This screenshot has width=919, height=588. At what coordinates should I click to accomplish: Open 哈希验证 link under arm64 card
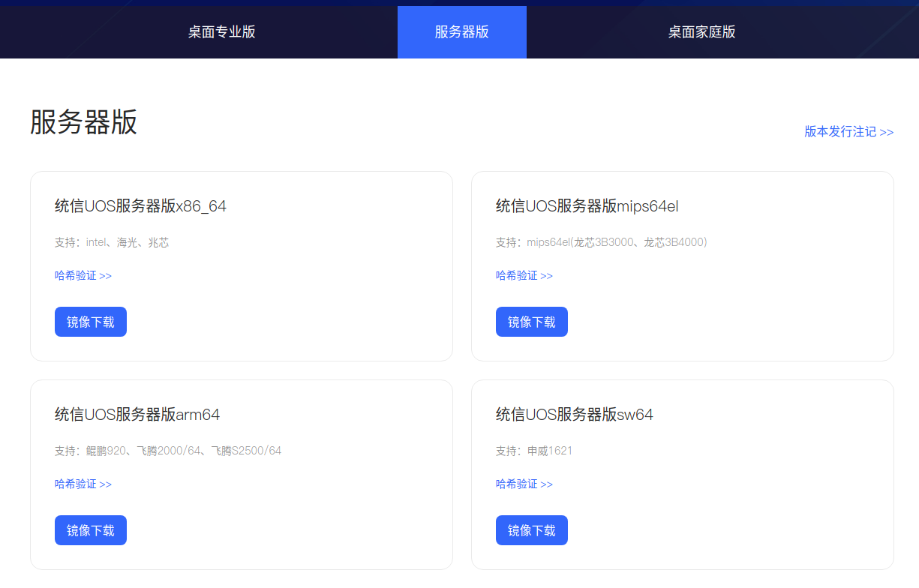tap(83, 484)
